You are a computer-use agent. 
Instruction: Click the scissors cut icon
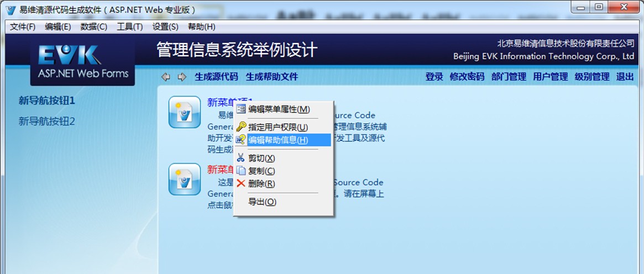241,158
